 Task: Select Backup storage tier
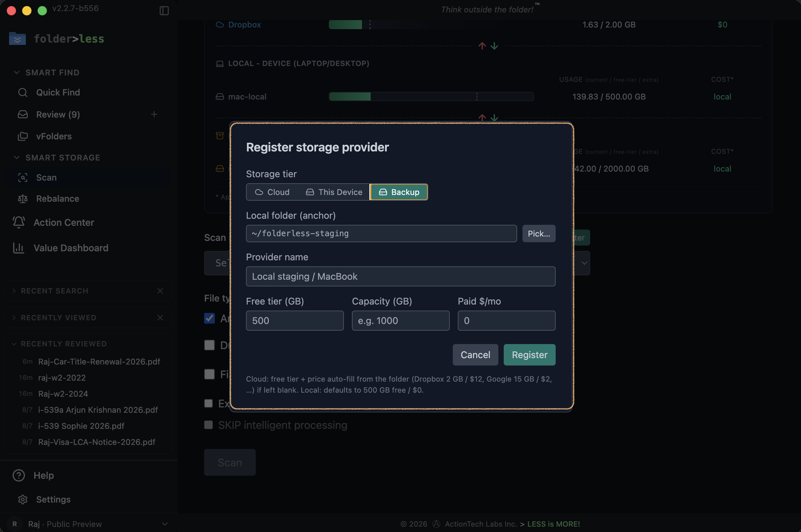[x=399, y=192]
